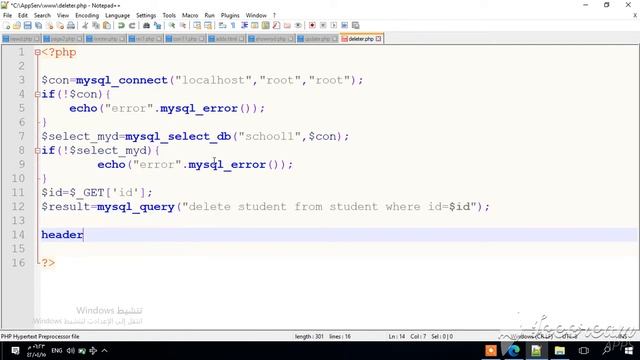Toggle Show All Characters icon

(x=233, y=25)
